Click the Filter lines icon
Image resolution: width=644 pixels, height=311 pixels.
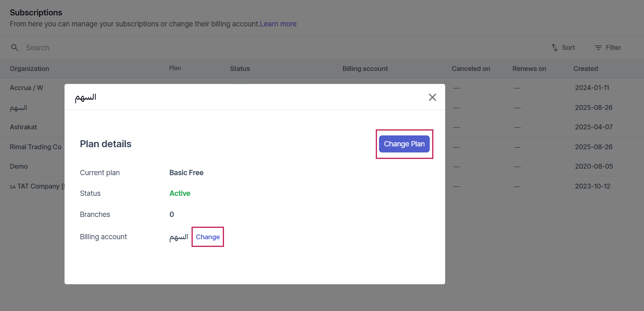[x=598, y=47]
